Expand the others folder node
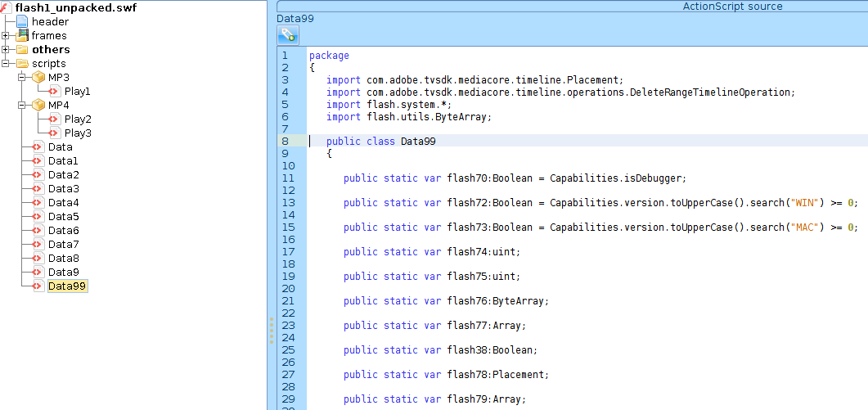This screenshot has width=868, height=410. [x=6, y=49]
